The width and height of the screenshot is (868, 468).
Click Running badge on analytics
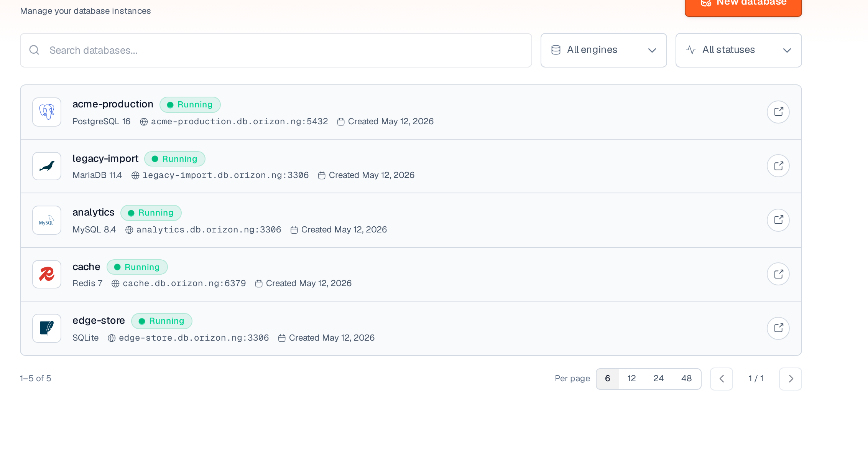pos(151,213)
